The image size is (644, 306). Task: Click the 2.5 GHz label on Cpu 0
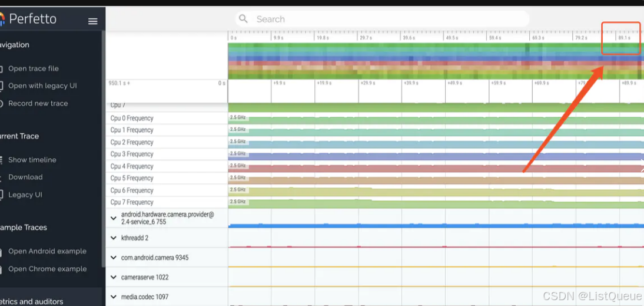(x=238, y=118)
